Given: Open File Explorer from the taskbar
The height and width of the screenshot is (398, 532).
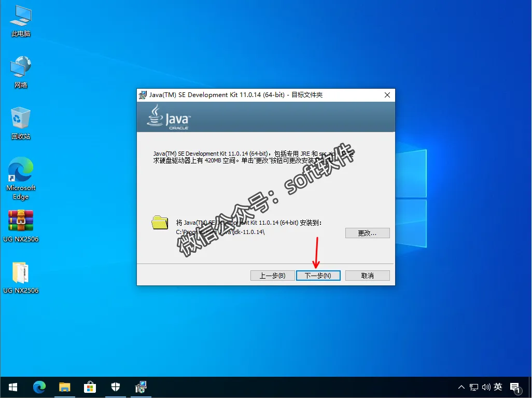Looking at the screenshot, I should click(64, 387).
